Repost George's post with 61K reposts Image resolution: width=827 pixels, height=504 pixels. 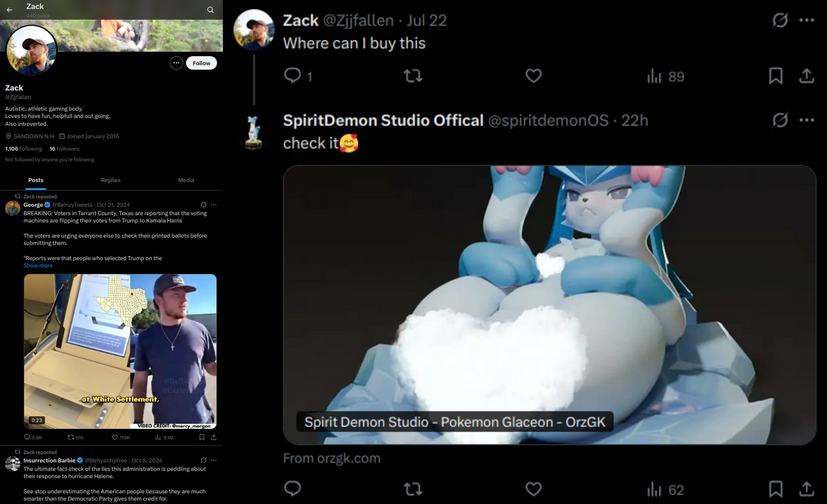(x=76, y=437)
